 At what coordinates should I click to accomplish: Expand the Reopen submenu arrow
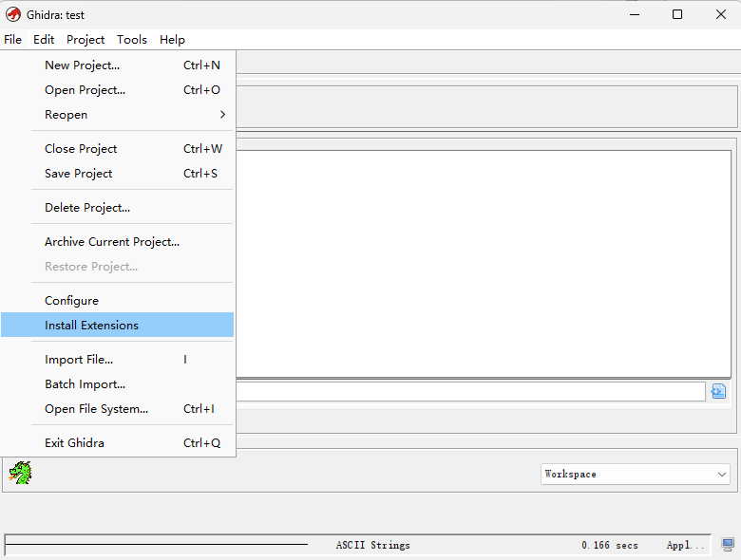tap(222, 115)
